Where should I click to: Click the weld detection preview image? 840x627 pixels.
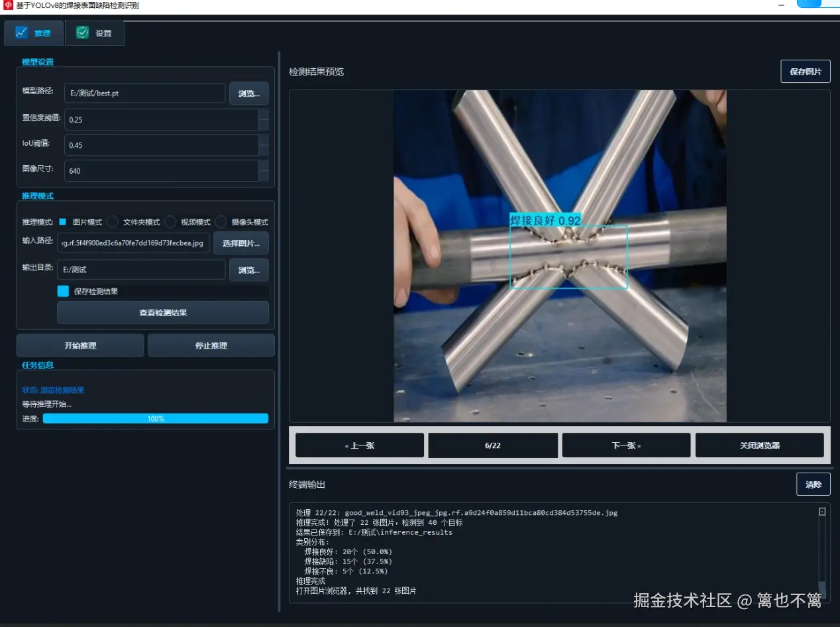tap(560, 256)
